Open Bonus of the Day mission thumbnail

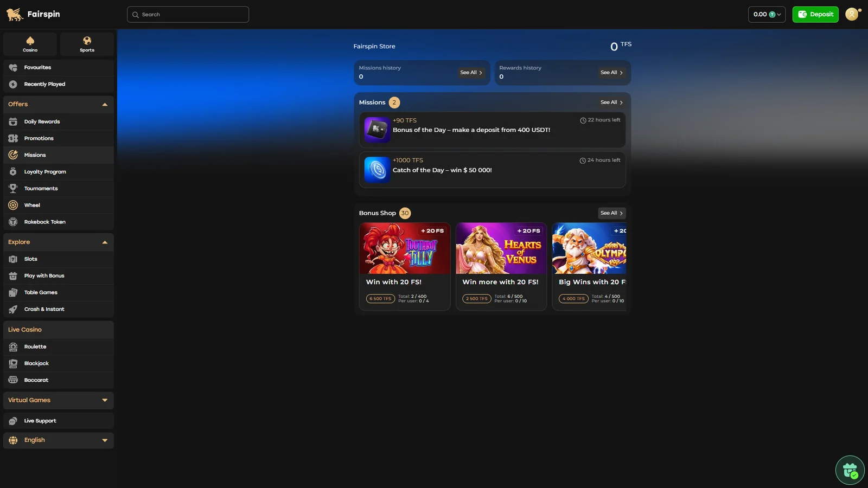click(377, 130)
